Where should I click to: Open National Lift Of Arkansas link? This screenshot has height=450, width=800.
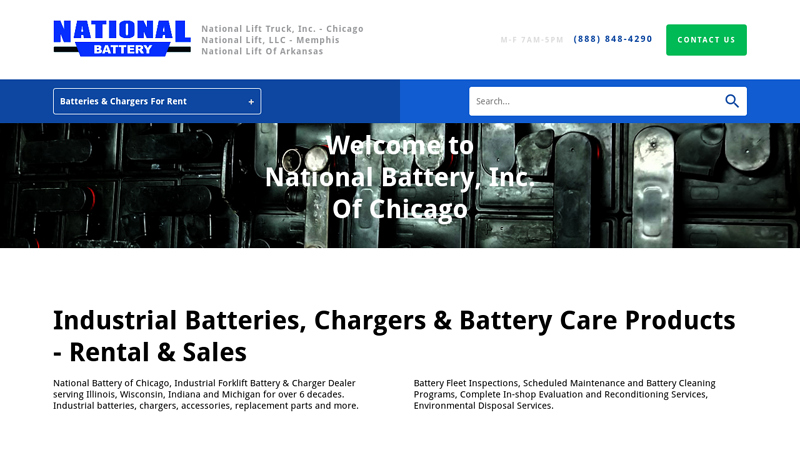coord(262,51)
